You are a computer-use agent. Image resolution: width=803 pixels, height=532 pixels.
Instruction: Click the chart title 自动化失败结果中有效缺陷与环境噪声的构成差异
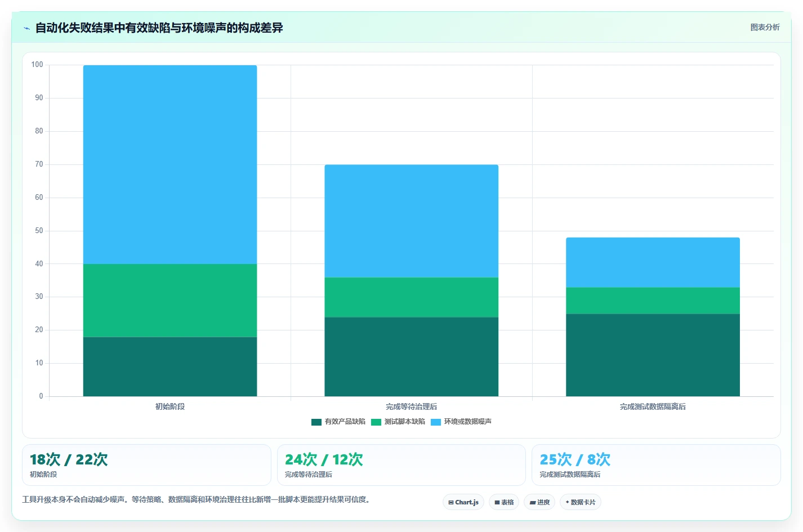(159, 28)
